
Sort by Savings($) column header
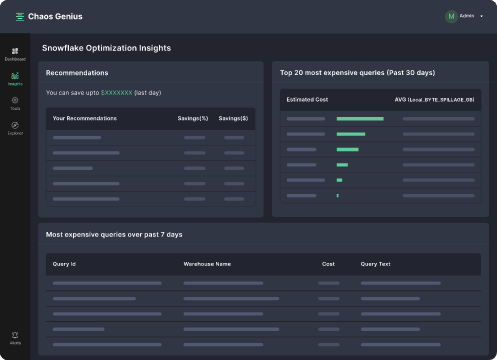[233, 118]
